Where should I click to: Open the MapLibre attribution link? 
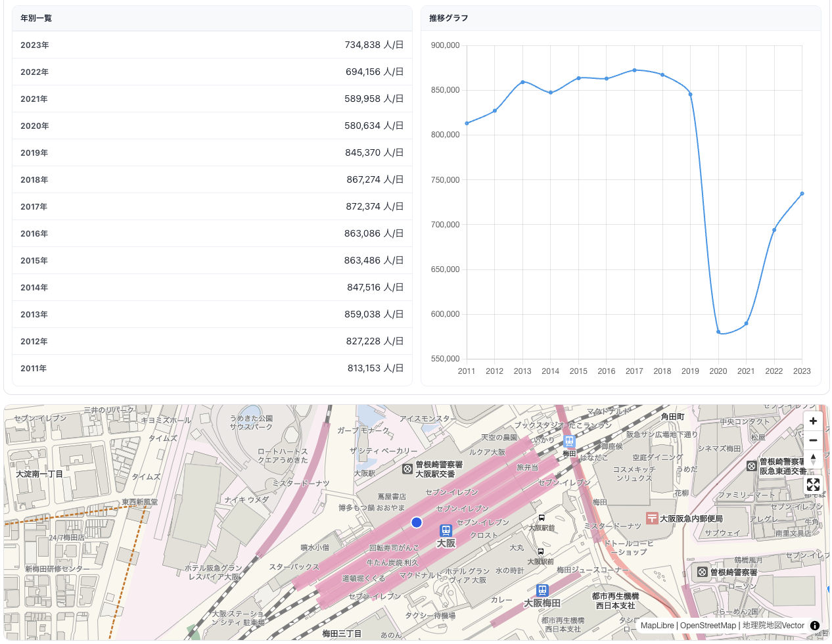click(657, 626)
